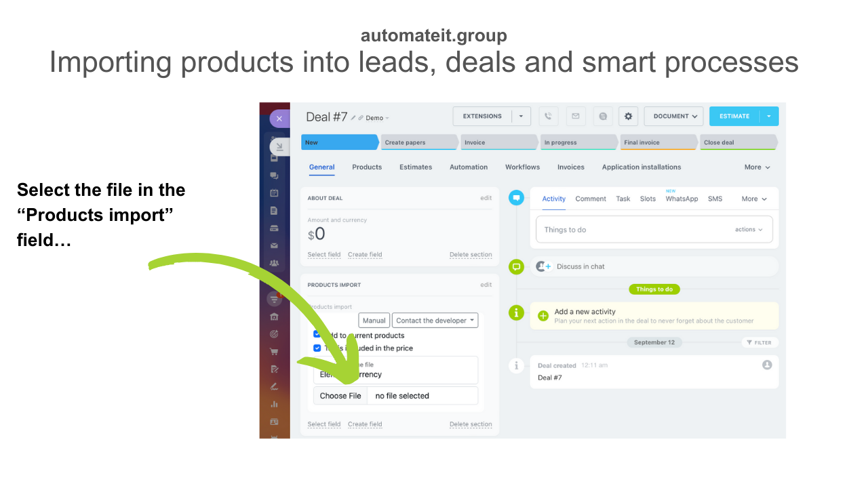Click the phone call icon button
Viewport: 868px width, 488px height.
549,117
